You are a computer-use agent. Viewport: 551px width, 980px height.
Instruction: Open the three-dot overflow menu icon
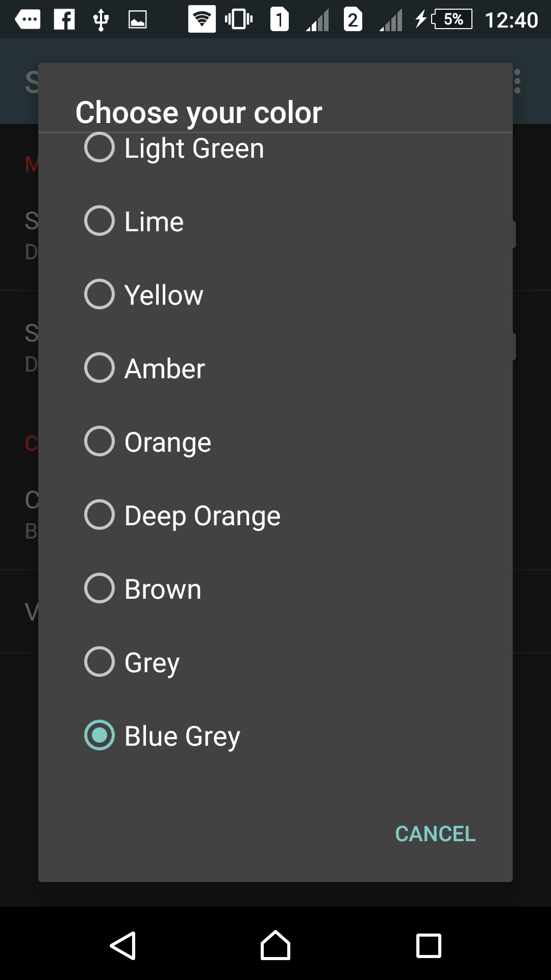tap(517, 82)
